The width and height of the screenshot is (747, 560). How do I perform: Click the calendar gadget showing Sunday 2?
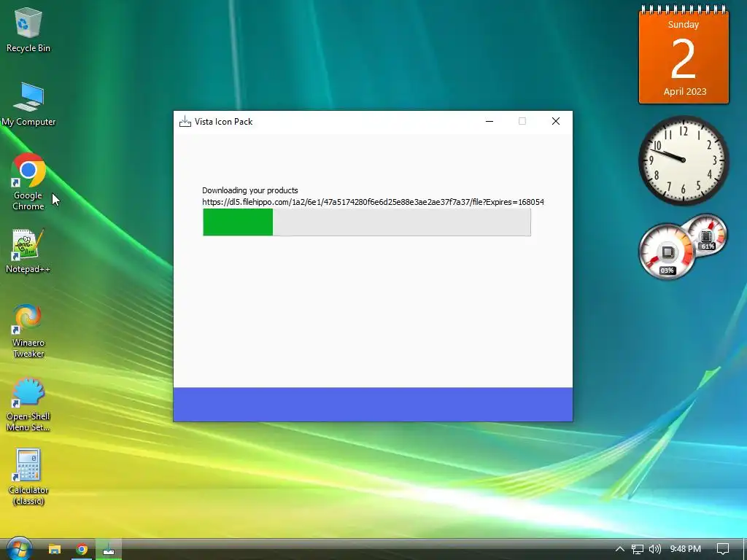684,55
